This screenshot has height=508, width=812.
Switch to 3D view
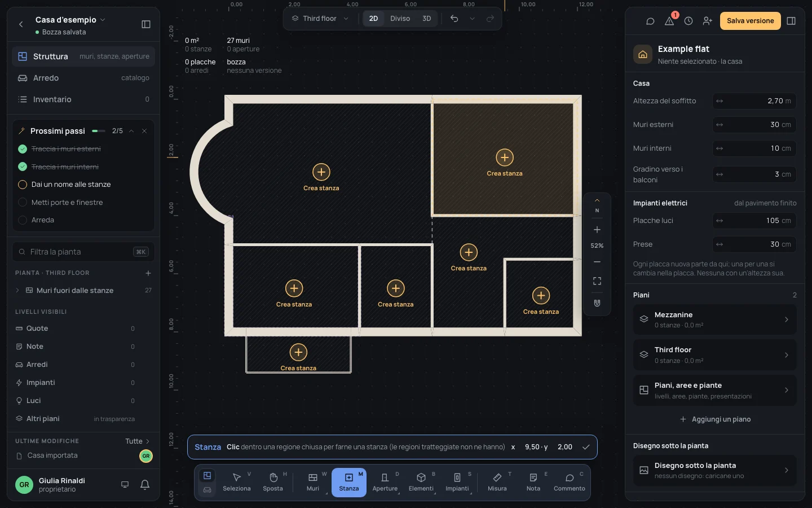tap(427, 19)
